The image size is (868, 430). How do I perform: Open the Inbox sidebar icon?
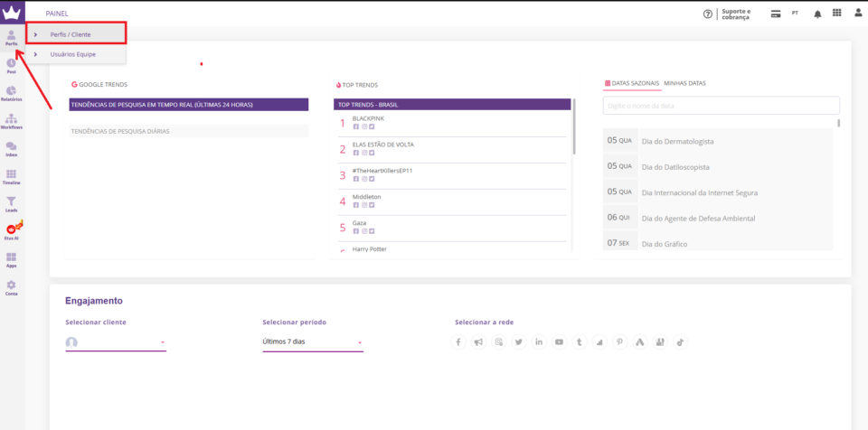pyautogui.click(x=11, y=148)
